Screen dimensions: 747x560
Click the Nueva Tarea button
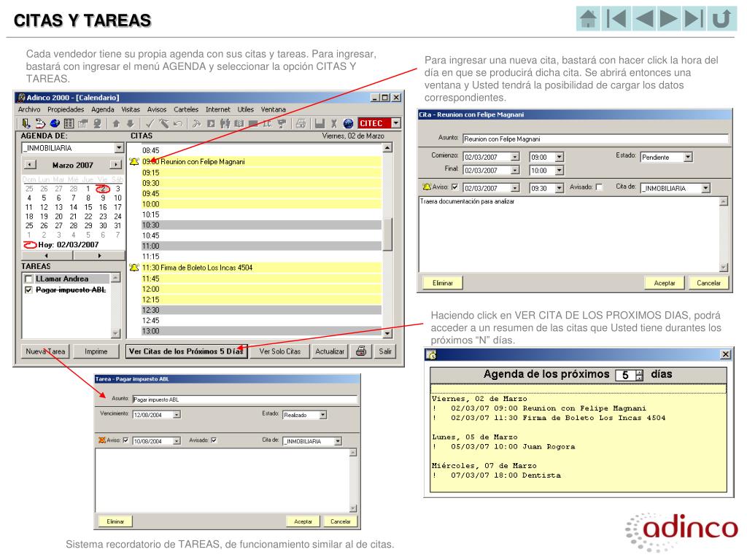45,351
